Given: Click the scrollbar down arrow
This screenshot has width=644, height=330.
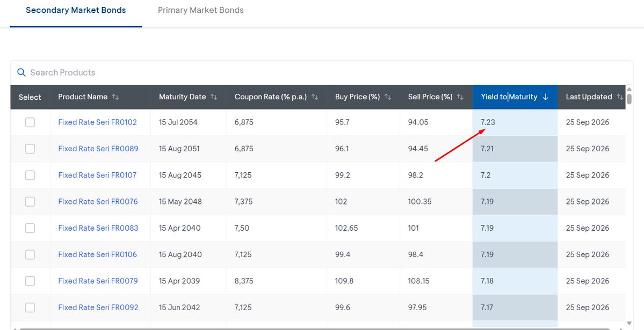Looking at the screenshot, I should tap(629, 324).
